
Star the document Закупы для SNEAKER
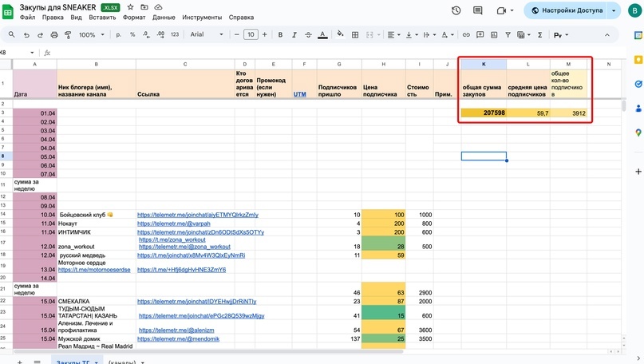point(130,7)
